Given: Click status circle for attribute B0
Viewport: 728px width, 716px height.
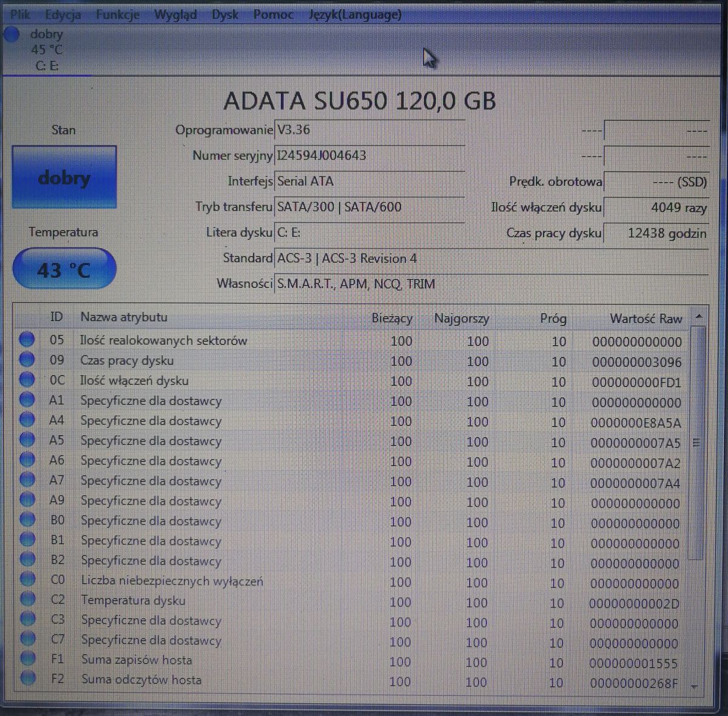Looking at the screenshot, I should (27, 520).
